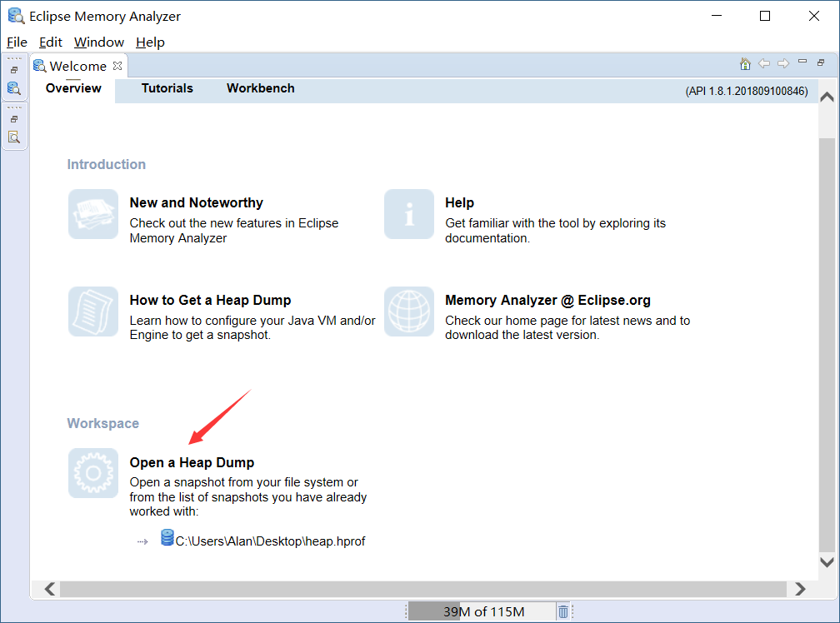Open the Help documentation link

(459, 203)
